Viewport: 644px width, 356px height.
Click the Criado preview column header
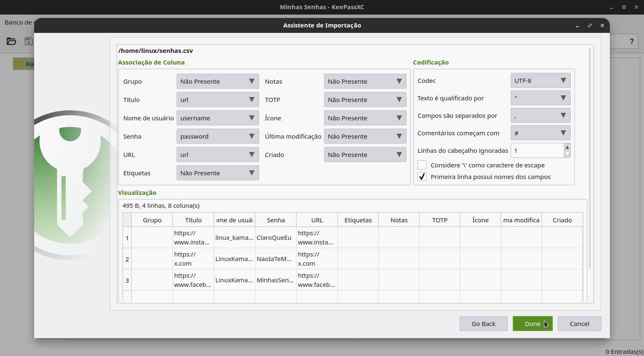point(562,220)
